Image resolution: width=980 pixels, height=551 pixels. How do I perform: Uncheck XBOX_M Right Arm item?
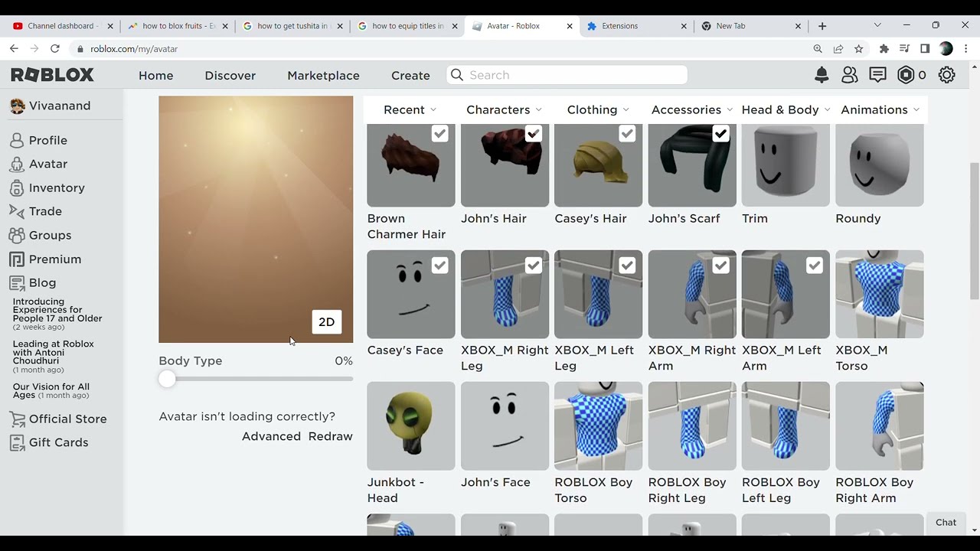pyautogui.click(x=720, y=266)
